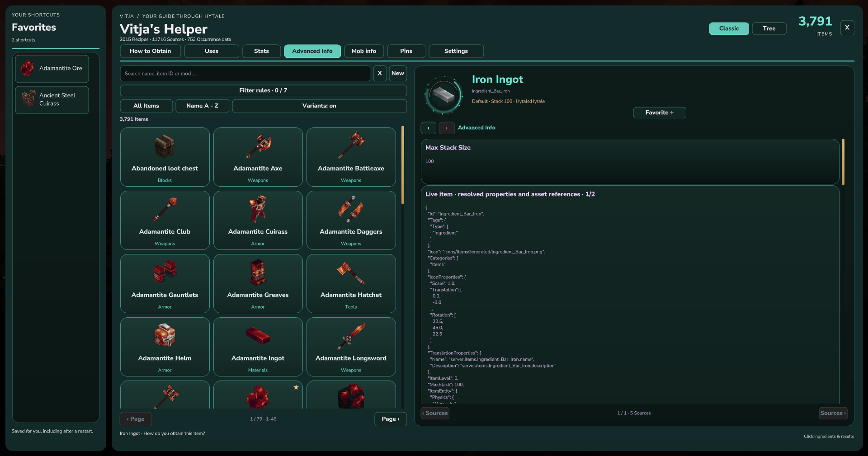Open Ancient Steel Cuirass favorite shortcut
This screenshot has width=868, height=456.
pyautogui.click(x=52, y=99)
